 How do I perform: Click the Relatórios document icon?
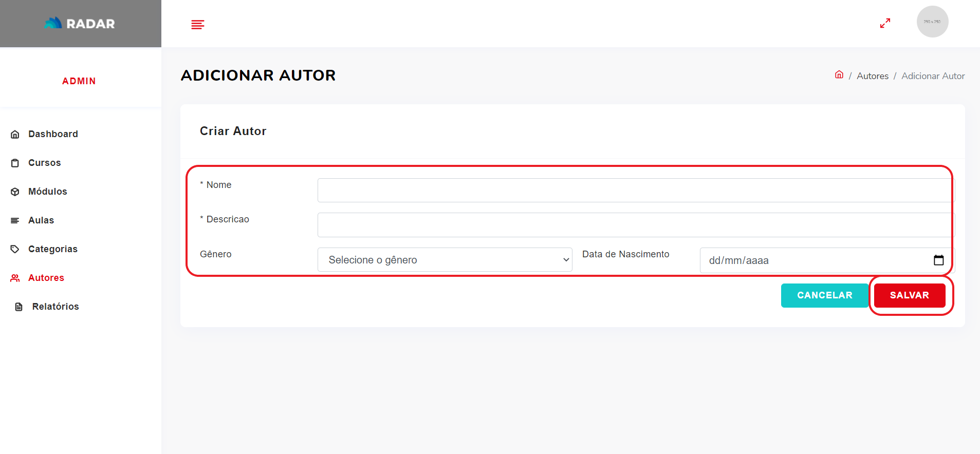[19, 307]
